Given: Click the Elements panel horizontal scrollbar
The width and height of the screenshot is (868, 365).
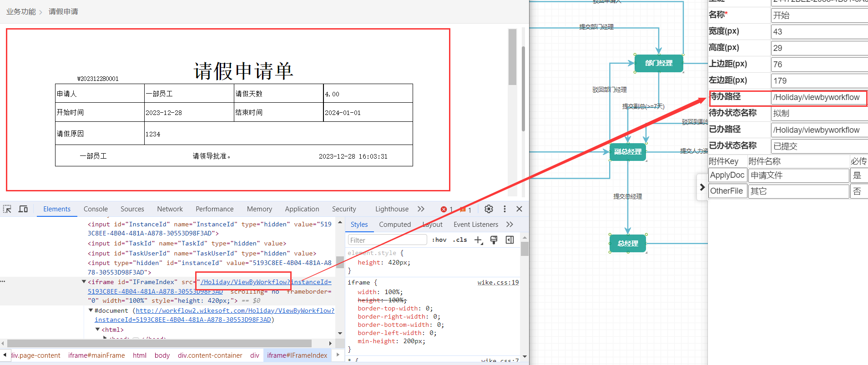Looking at the screenshot, I should coord(159,343).
